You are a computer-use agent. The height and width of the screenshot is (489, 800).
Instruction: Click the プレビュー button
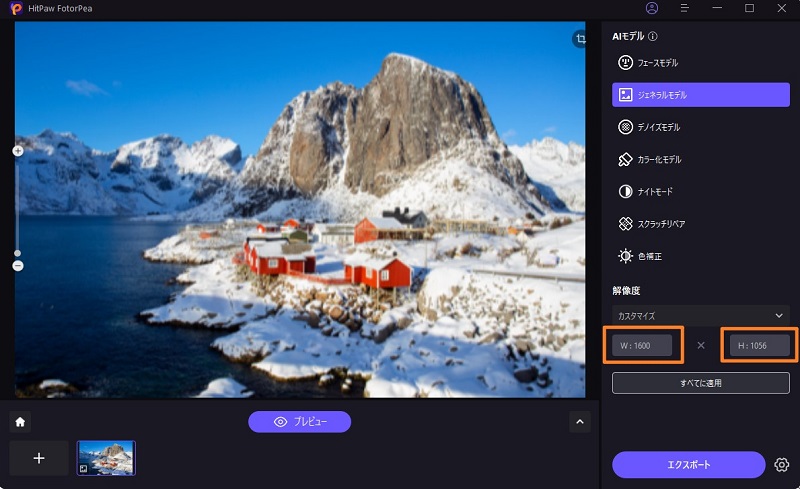(299, 422)
